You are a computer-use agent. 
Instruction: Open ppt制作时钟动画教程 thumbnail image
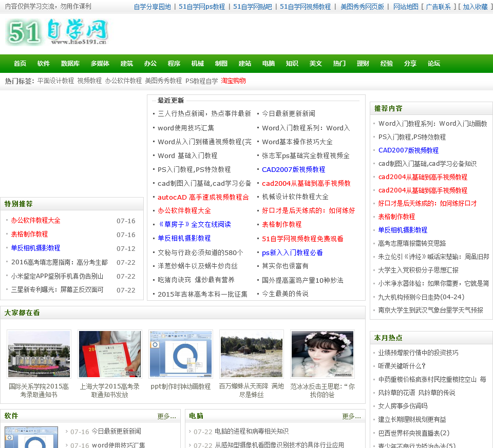[181, 354]
